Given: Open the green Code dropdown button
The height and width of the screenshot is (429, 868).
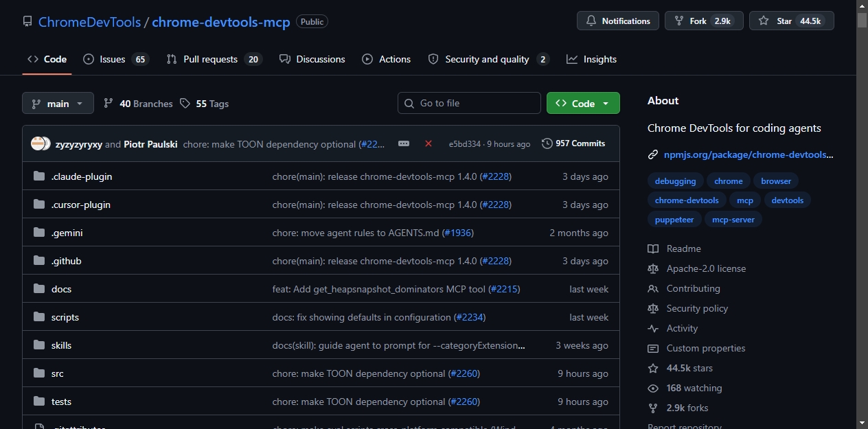Looking at the screenshot, I should pyautogui.click(x=583, y=103).
